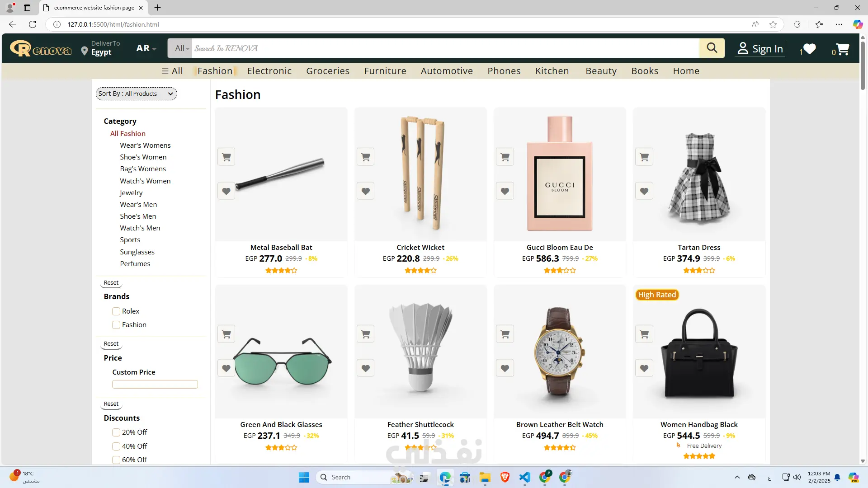The width and height of the screenshot is (868, 488).
Task: Add Brown Leather Belt Watch to cart
Action: (505, 334)
